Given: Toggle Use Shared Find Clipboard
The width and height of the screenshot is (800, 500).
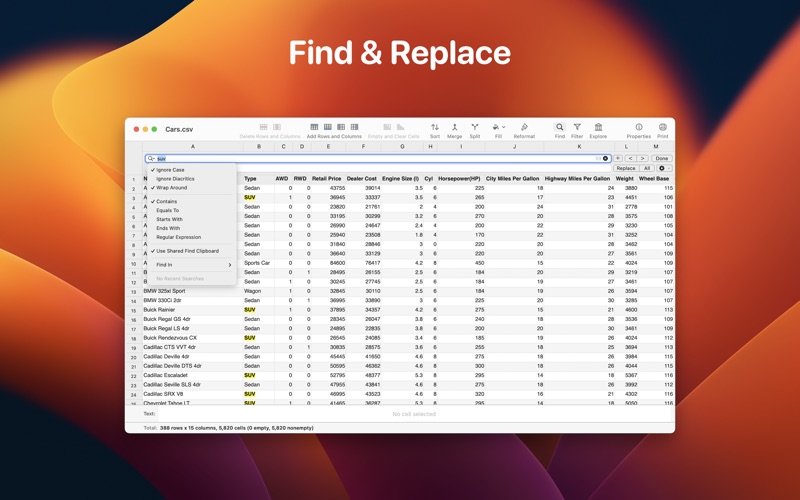Looking at the screenshot, I should coord(192,251).
